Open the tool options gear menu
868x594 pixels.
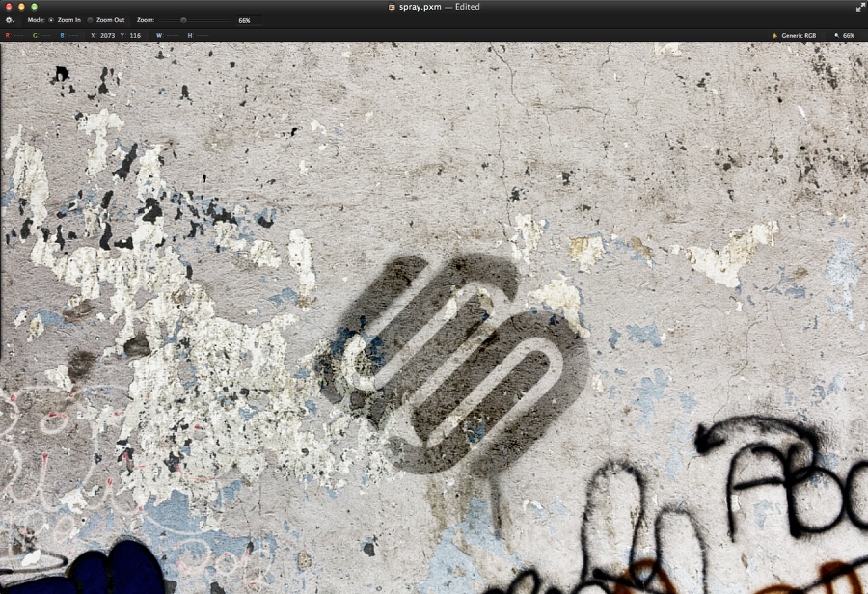pos(10,20)
